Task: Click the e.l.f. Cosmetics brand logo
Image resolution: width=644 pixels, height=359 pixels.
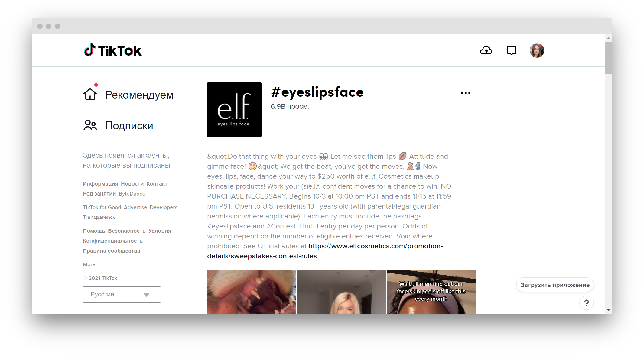Action: [x=234, y=110]
